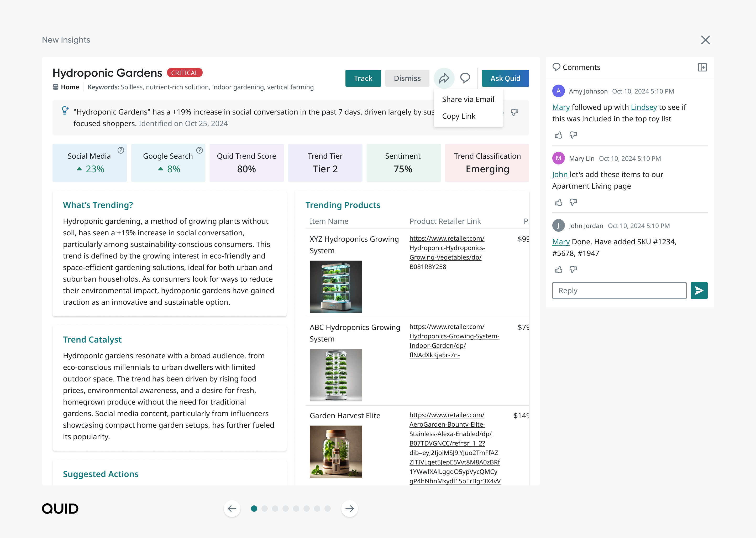Give thumbs up to Amy Johnson's comment
This screenshot has width=756, height=538.
[x=558, y=135]
